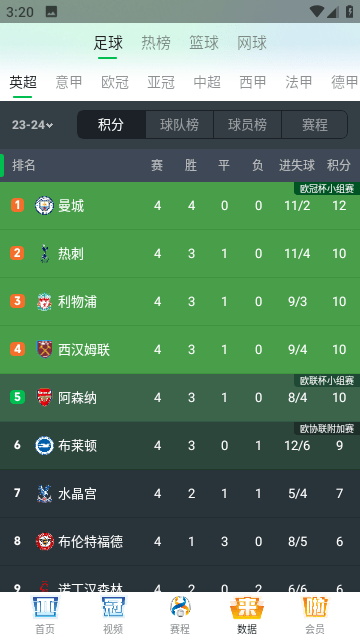Screen dimensions: 360x640
Task: Open 视频 video icon in bottom bar
Action: (113, 607)
